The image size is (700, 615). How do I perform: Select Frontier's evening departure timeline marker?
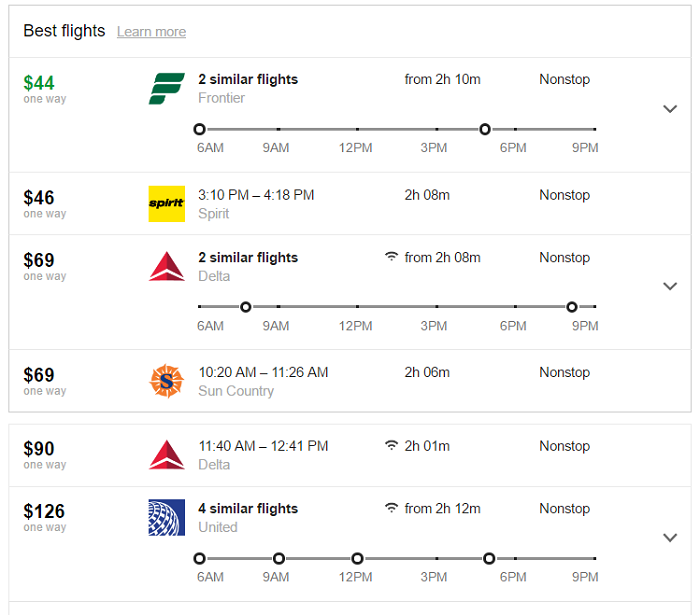tap(485, 129)
